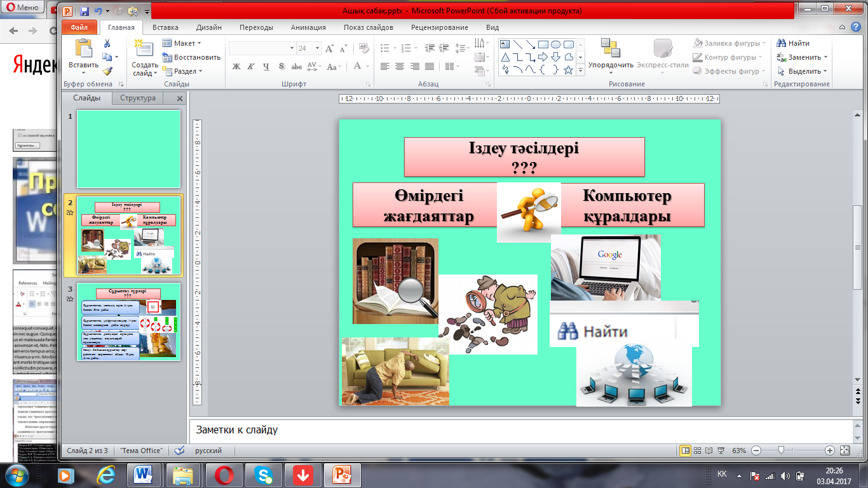Viewport: 868px width, 488px height.
Task: Open the Дизайн ribbon tab
Action: click(209, 27)
